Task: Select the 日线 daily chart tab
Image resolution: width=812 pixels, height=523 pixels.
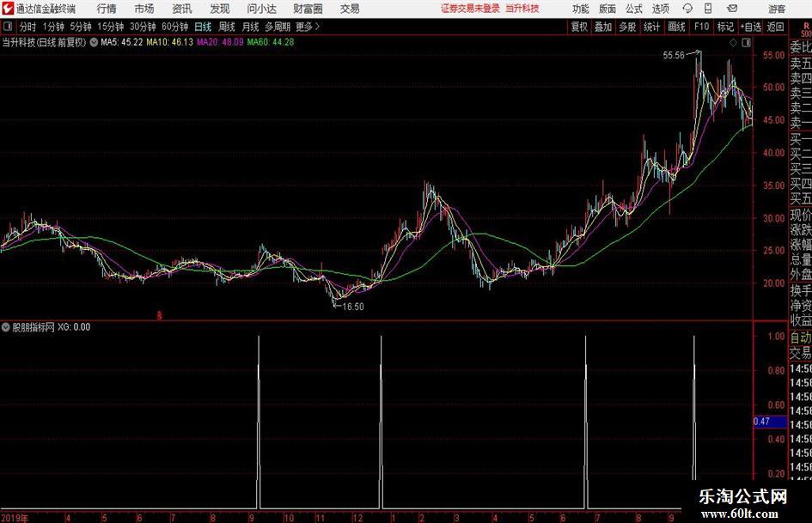Action: [x=203, y=27]
